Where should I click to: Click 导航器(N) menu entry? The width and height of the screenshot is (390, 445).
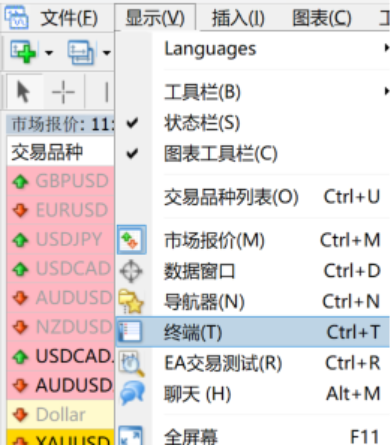pos(253,302)
